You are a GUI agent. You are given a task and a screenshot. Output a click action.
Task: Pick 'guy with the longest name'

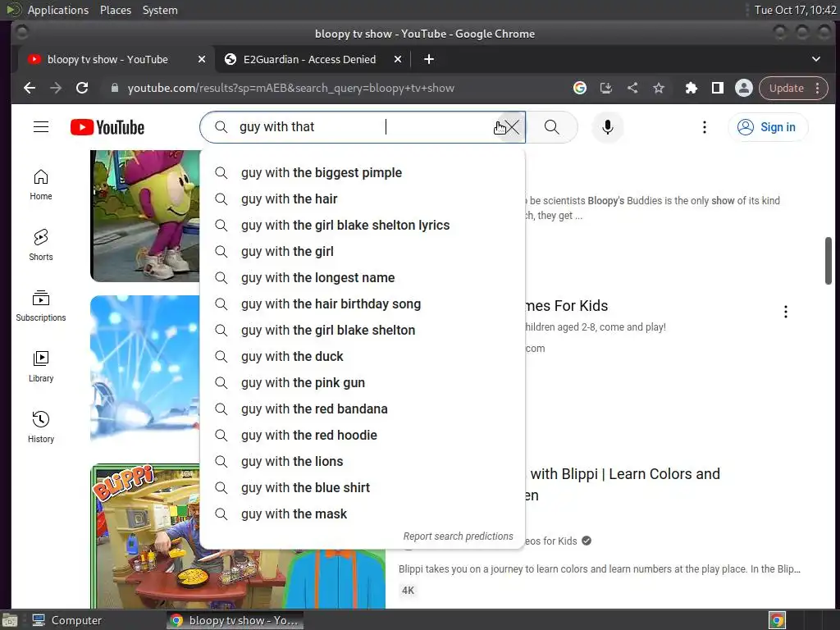(x=362, y=277)
